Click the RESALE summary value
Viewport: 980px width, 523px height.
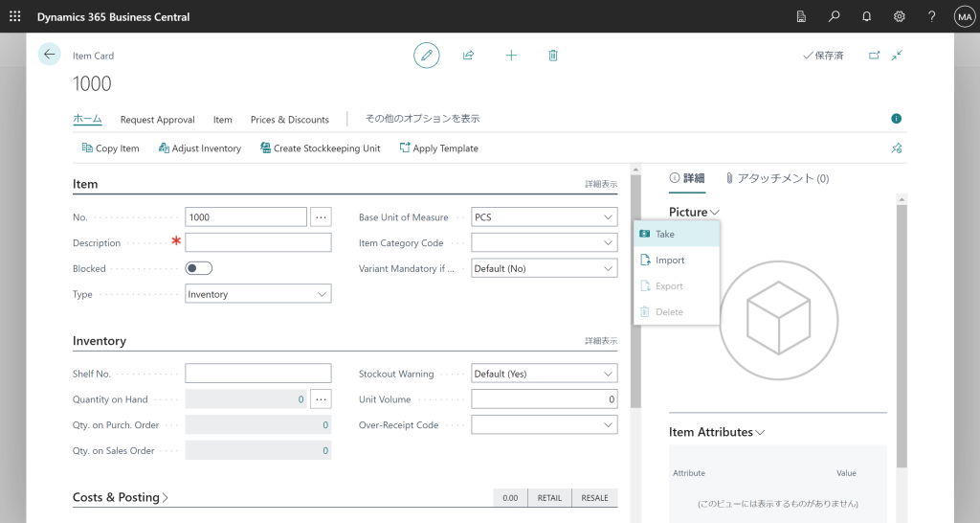tap(594, 498)
